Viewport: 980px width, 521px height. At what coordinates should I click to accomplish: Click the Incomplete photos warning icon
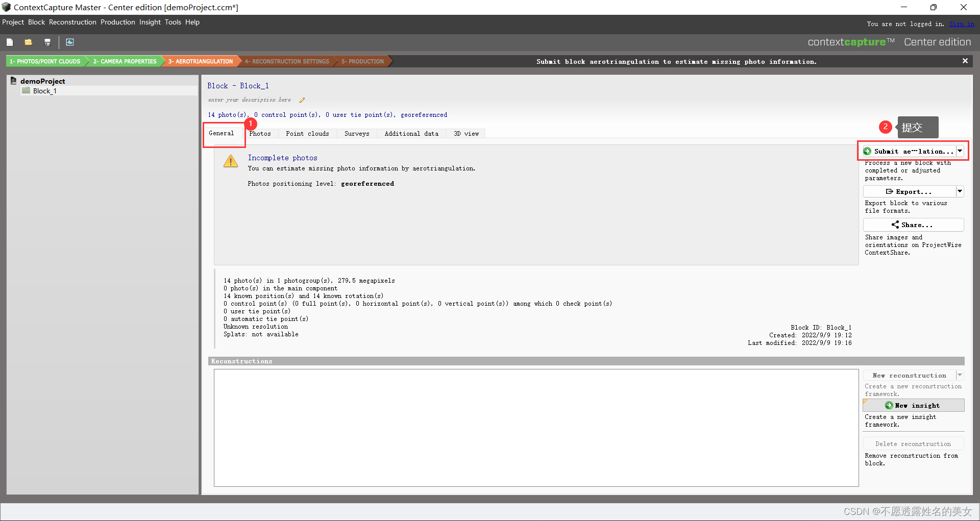click(x=231, y=161)
